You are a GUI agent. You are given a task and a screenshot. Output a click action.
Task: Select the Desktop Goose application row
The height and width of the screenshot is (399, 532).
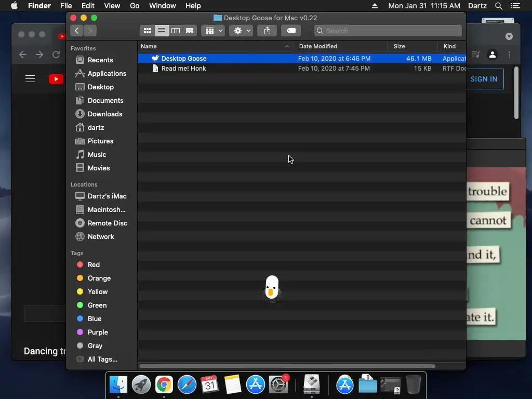click(302, 58)
